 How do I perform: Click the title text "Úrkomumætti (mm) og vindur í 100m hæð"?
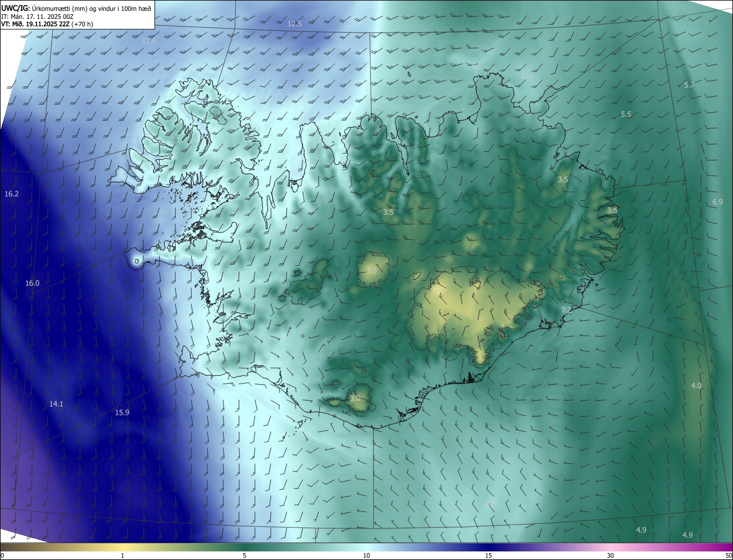pyautogui.click(x=90, y=7)
